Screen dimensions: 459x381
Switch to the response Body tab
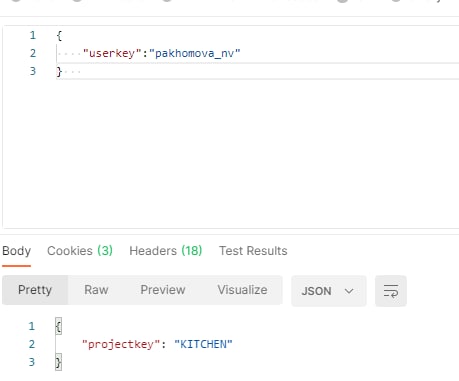(x=16, y=251)
